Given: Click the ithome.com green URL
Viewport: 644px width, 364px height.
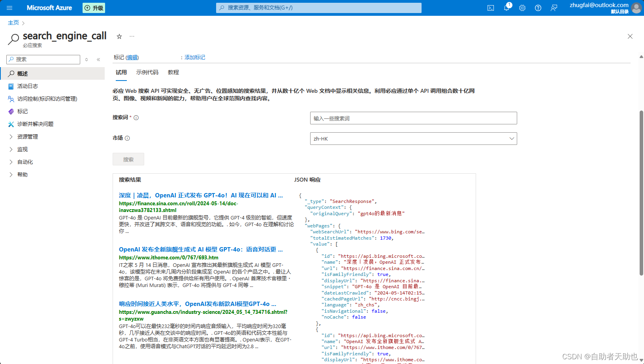Looking at the screenshot, I should (169, 258).
